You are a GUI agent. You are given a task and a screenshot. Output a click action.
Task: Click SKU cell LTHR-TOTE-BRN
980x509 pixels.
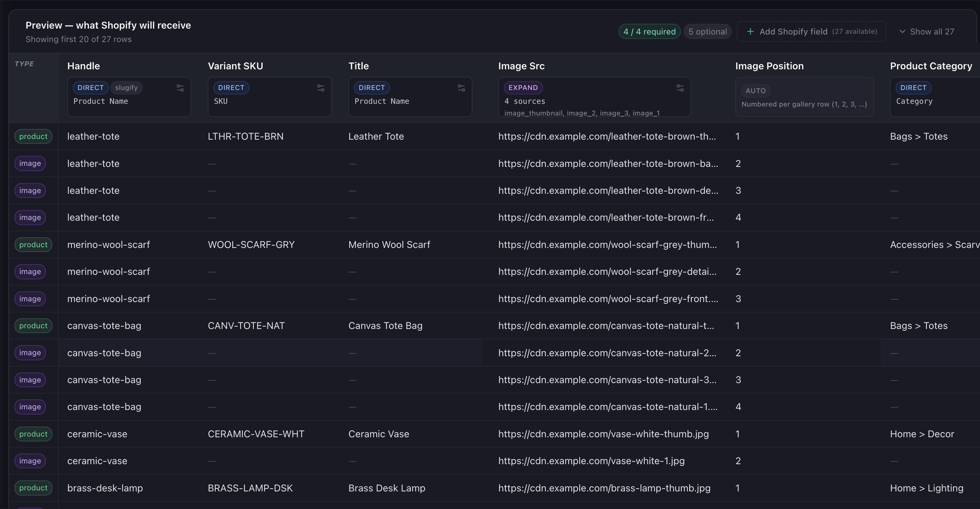(245, 136)
